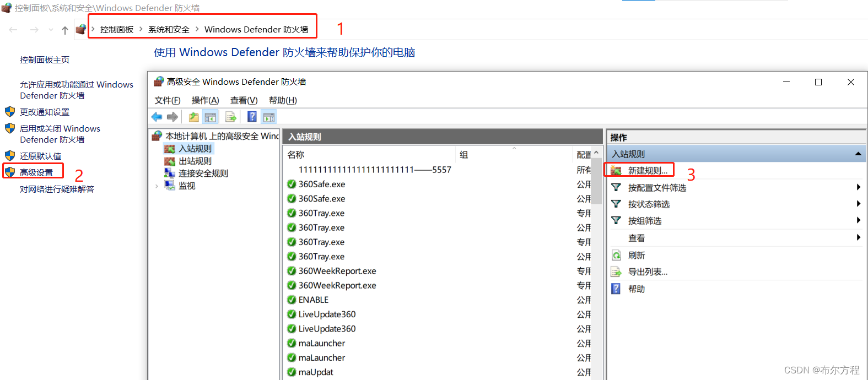
Task: Open the 查看 submenu arrow in actions pane
Action: (x=858, y=237)
